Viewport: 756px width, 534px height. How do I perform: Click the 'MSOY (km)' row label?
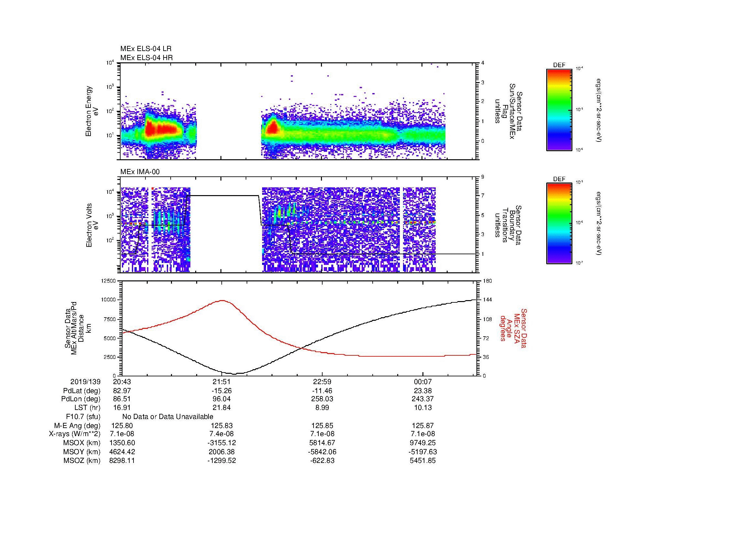82,452
